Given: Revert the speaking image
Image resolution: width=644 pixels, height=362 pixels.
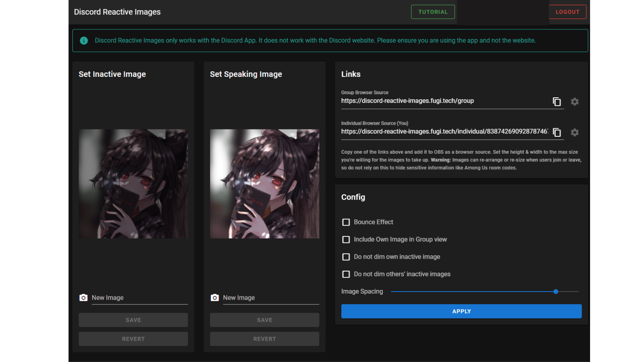Looking at the screenshot, I should click(264, 339).
